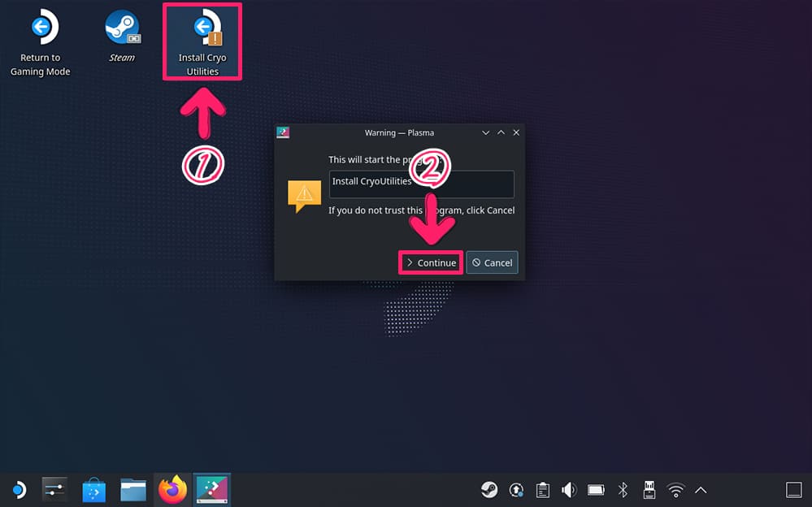Launch the Steam desktop shortcut
Screen dimensions: 812x507
(122, 35)
